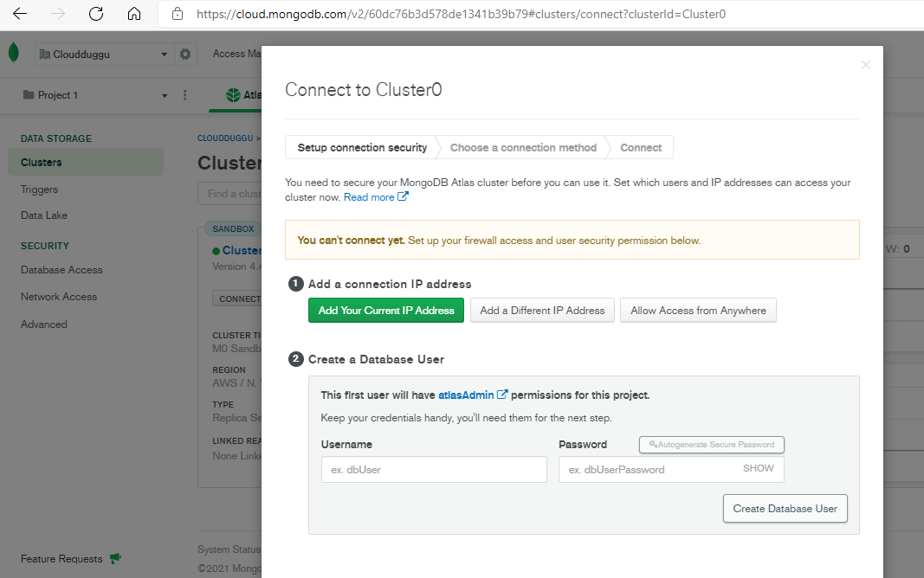
Task: Click the Read more link
Action: 375,197
